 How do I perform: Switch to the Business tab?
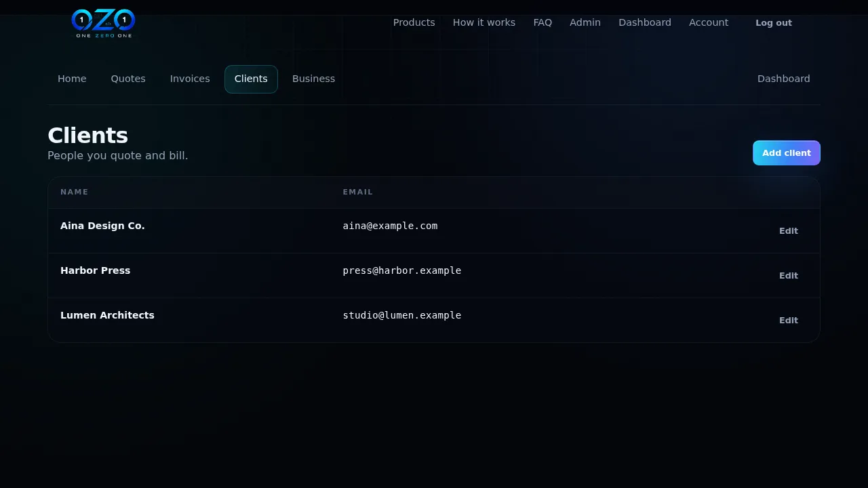[313, 79]
